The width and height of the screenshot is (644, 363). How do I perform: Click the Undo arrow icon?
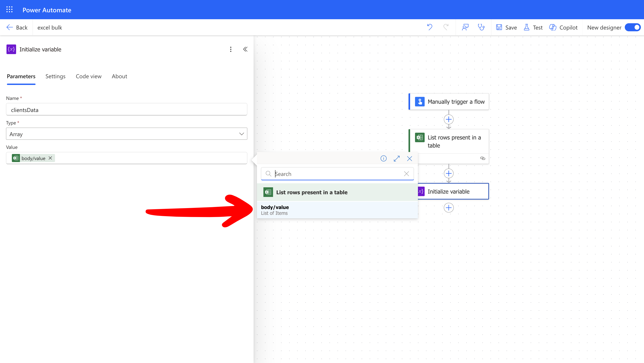click(x=430, y=27)
